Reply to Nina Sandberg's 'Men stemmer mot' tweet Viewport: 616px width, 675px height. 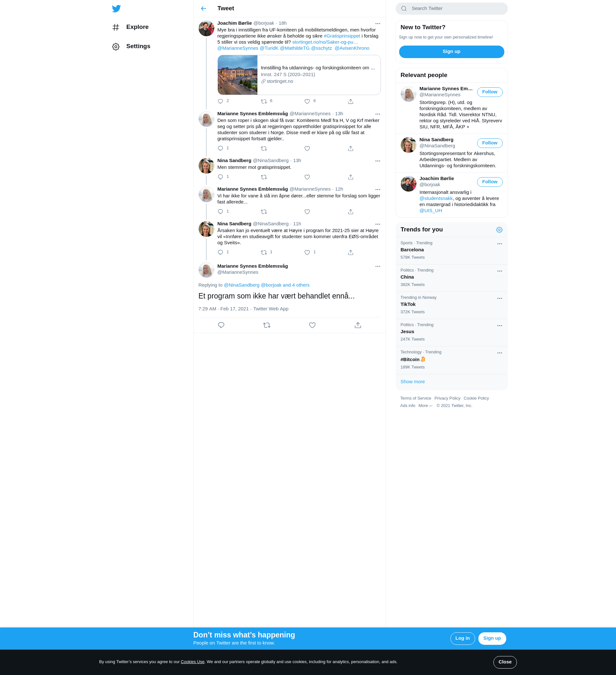click(x=220, y=177)
